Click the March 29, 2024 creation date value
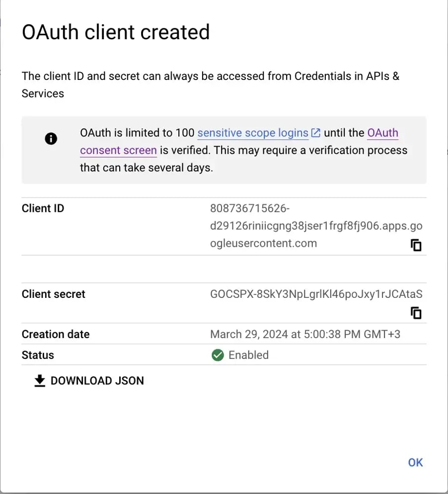 point(305,334)
